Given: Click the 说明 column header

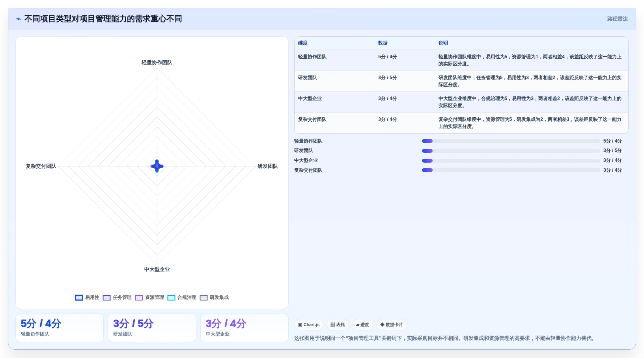Looking at the screenshot, I should pos(443,43).
